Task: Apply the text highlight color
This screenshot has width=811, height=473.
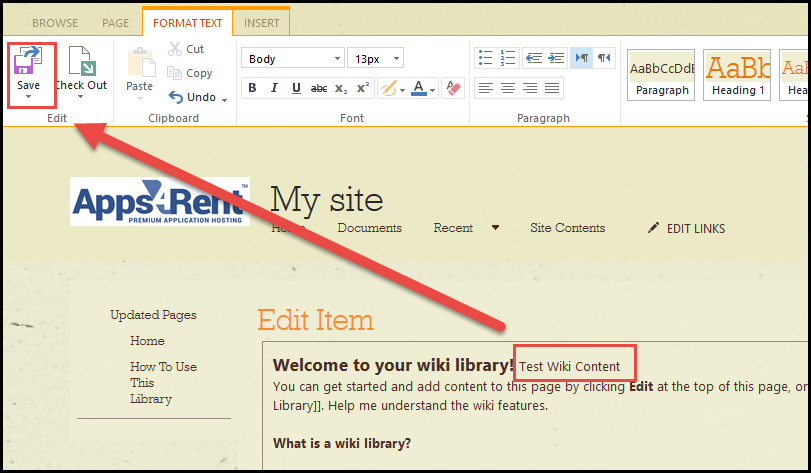Action: 388,88
